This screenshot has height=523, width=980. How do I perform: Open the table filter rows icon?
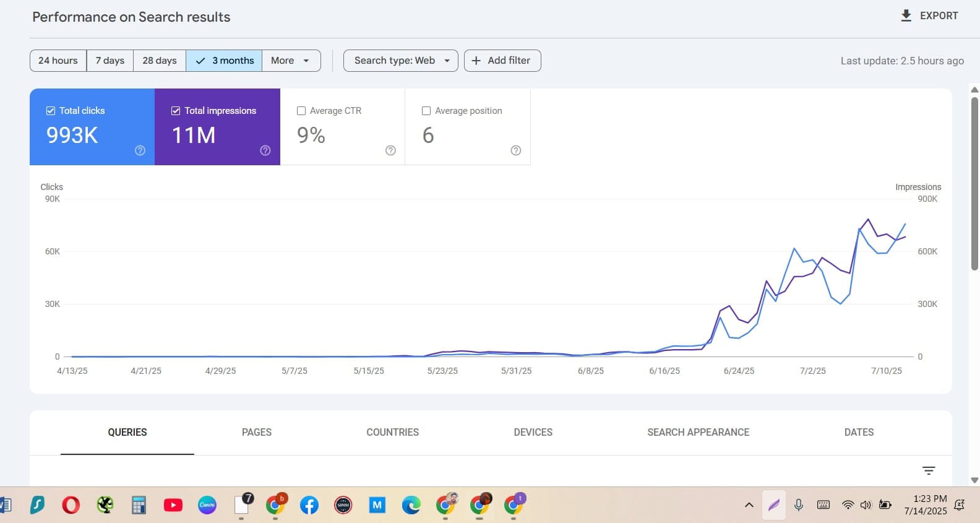click(x=929, y=471)
